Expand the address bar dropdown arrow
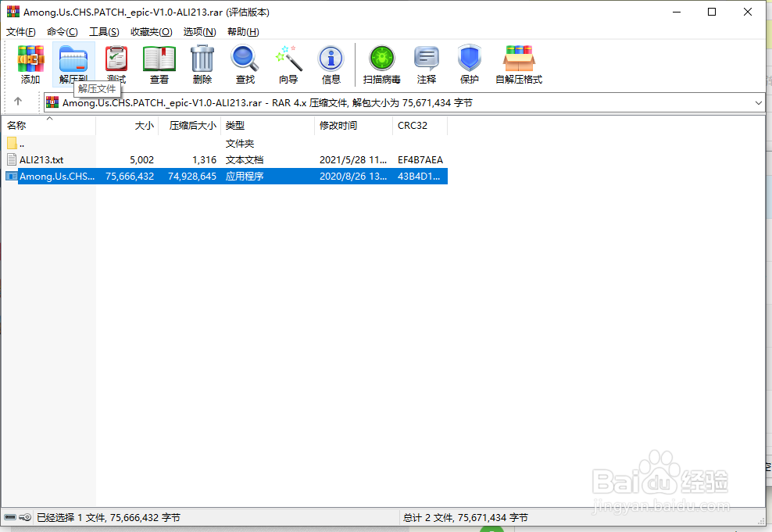The image size is (772, 532). pyautogui.click(x=758, y=102)
